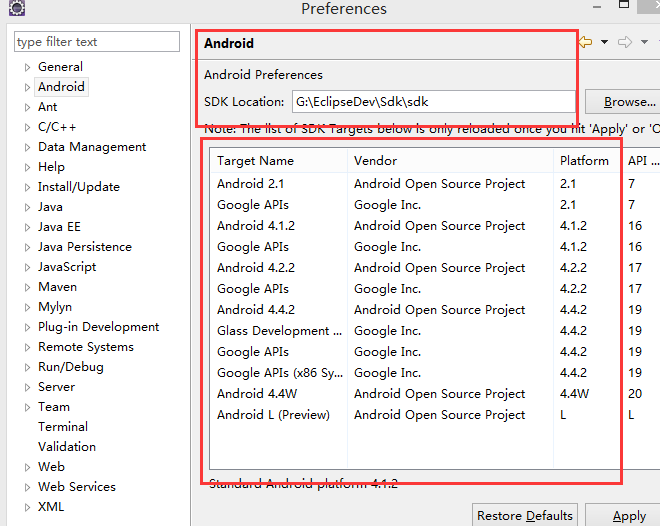Image resolution: width=664 pixels, height=526 pixels.
Task: Sort by the Target Name column header
Action: point(256,160)
